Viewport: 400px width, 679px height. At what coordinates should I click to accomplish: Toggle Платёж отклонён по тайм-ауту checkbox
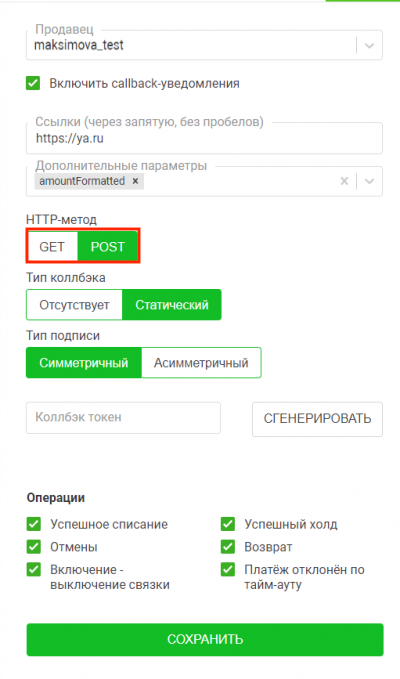click(x=228, y=569)
